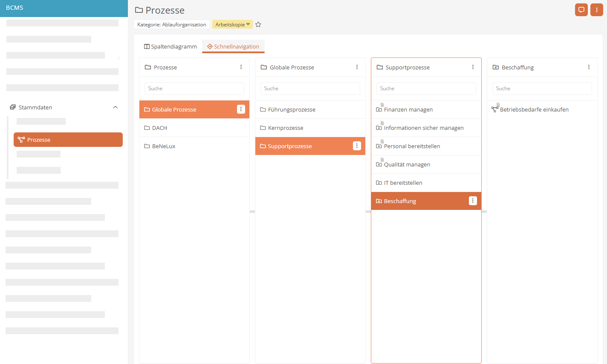Open options menu on highlighted Globale Prozesse row
The height and width of the screenshot is (364, 607).
tap(241, 109)
